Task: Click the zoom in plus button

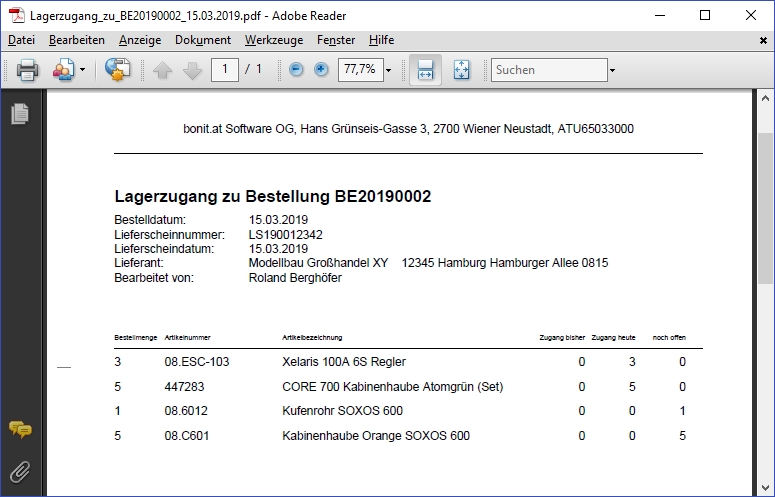Action: pyautogui.click(x=321, y=70)
